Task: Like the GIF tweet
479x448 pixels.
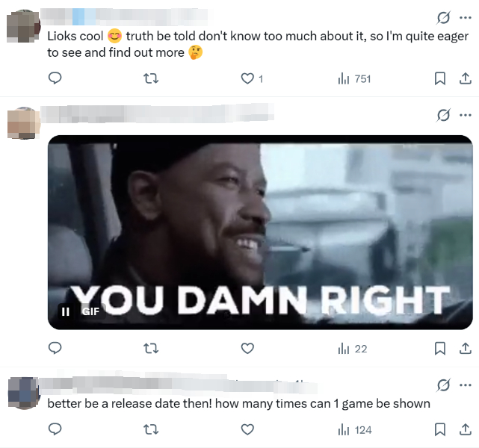Action: coord(247,349)
